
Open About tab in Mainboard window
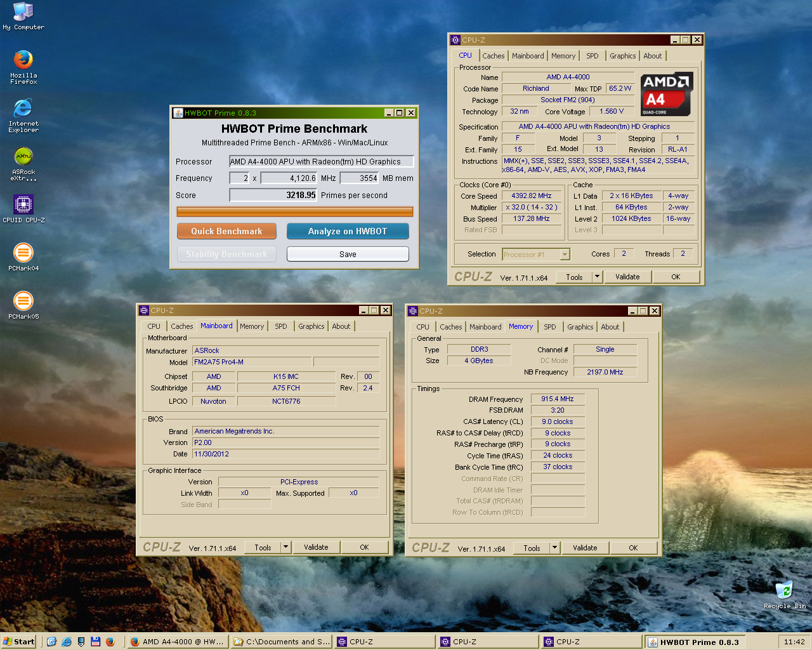tap(341, 326)
